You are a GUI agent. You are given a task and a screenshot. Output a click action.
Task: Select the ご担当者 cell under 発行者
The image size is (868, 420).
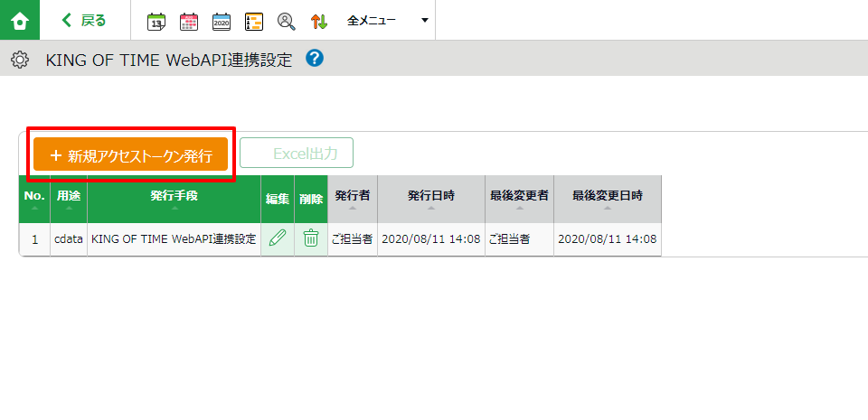353,239
